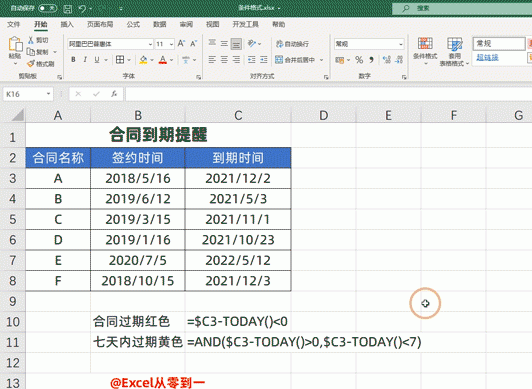The height and width of the screenshot is (389, 532).
Task: Click the Decrease Font Size icon
Action: coord(193,44)
